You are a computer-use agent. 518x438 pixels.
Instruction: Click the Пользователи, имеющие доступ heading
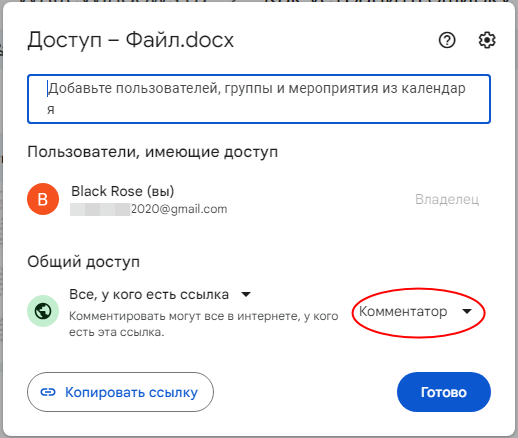[x=153, y=152]
